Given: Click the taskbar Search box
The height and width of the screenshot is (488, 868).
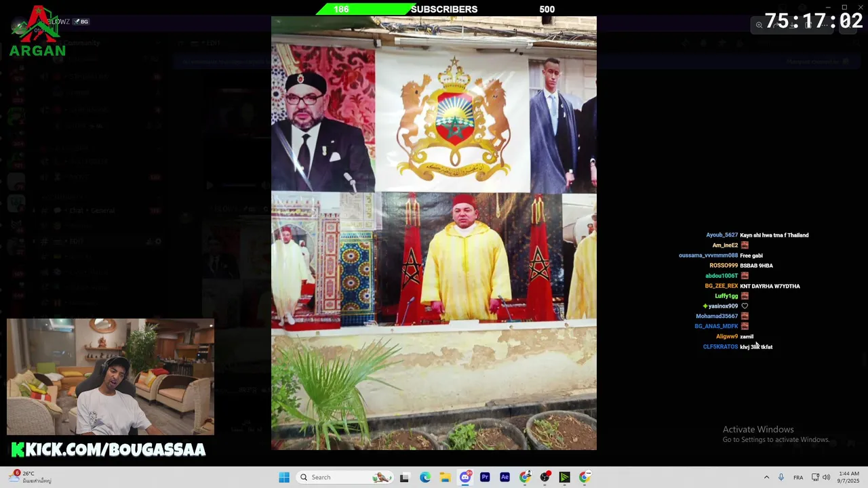Looking at the screenshot, I should pyautogui.click(x=345, y=477).
